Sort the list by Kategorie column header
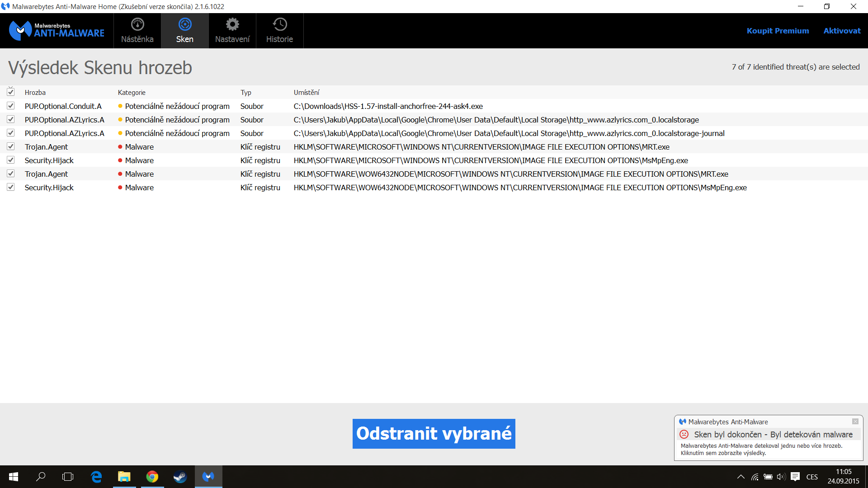 (x=132, y=92)
